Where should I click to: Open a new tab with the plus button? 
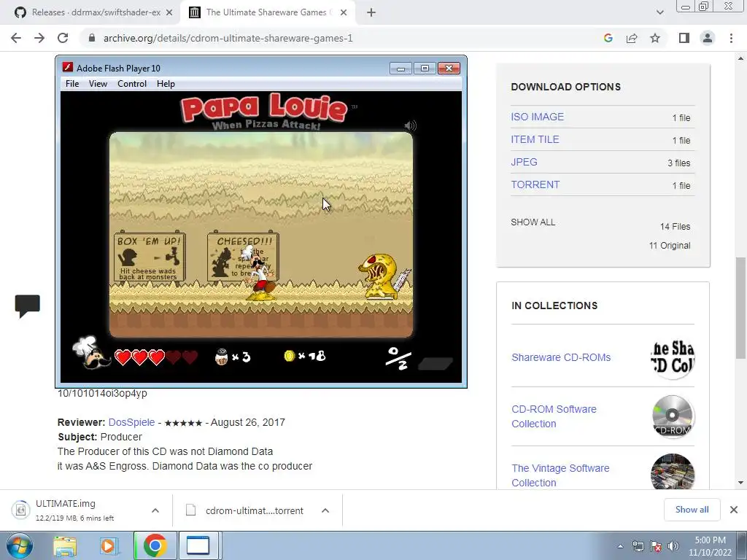(x=371, y=13)
